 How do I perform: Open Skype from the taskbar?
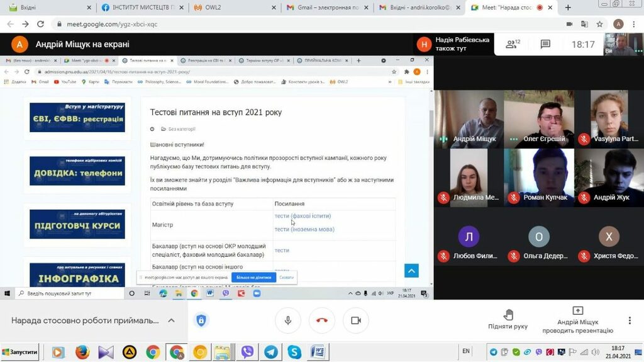tap(294, 352)
